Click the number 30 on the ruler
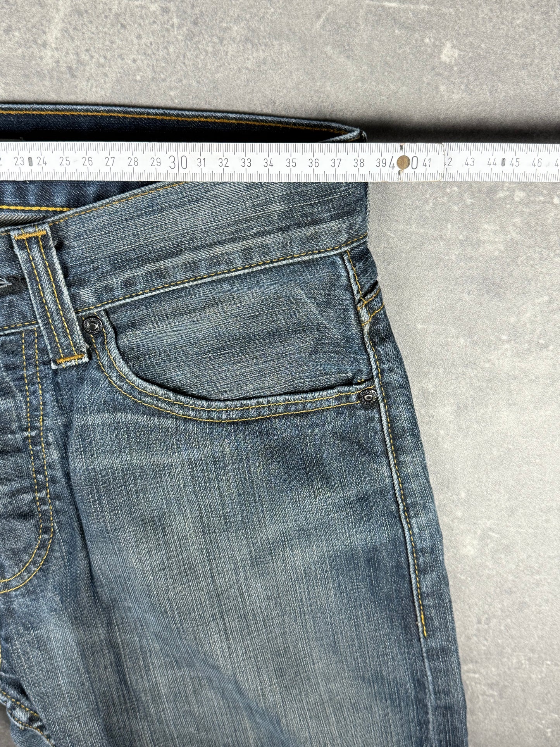The height and width of the screenshot is (747, 560). pyautogui.click(x=178, y=162)
